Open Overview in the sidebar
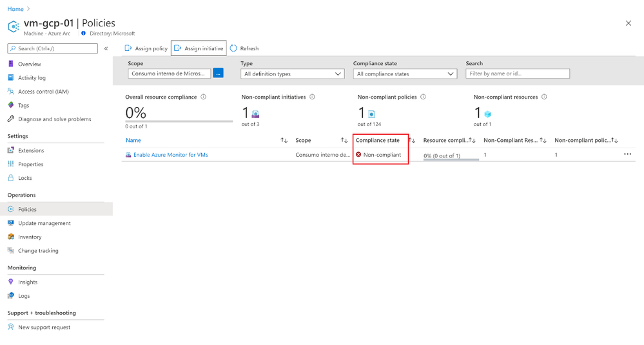Image resolution: width=644 pixels, height=345 pixels. pyautogui.click(x=29, y=64)
